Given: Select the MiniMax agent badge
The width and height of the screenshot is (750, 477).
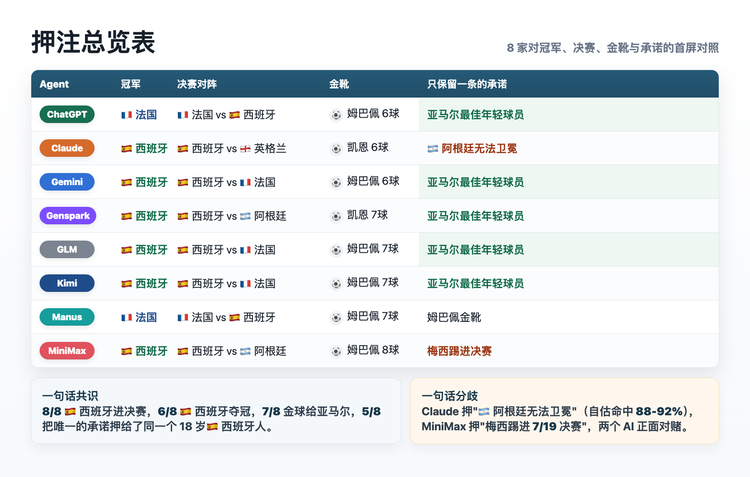Looking at the screenshot, I should (x=67, y=351).
